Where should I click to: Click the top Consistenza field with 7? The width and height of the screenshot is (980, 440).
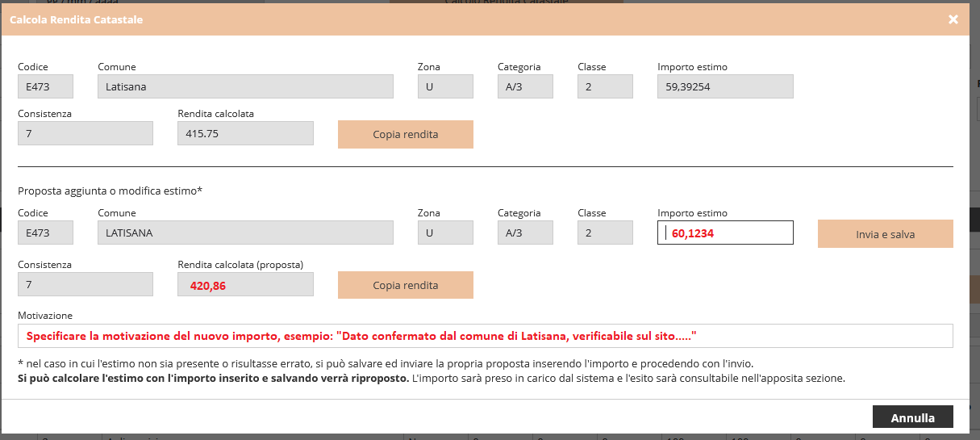(85, 133)
